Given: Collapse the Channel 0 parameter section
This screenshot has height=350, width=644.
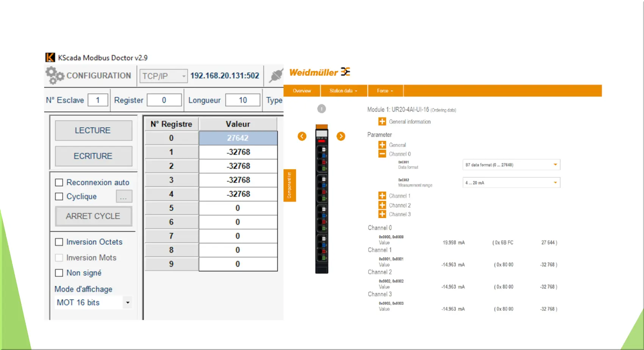Looking at the screenshot, I should point(382,154).
